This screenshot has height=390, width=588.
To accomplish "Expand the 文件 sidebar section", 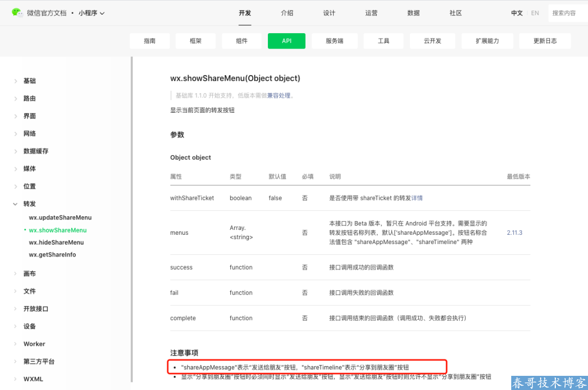I will point(29,291).
